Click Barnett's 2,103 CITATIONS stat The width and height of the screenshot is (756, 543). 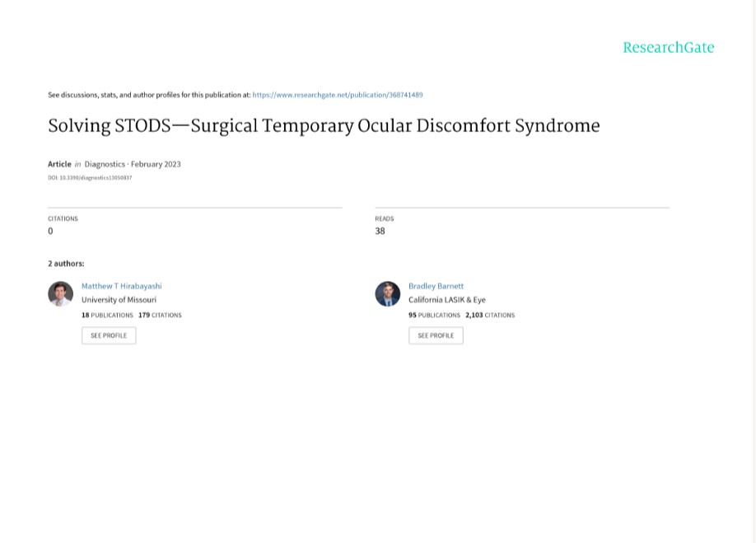click(x=488, y=315)
